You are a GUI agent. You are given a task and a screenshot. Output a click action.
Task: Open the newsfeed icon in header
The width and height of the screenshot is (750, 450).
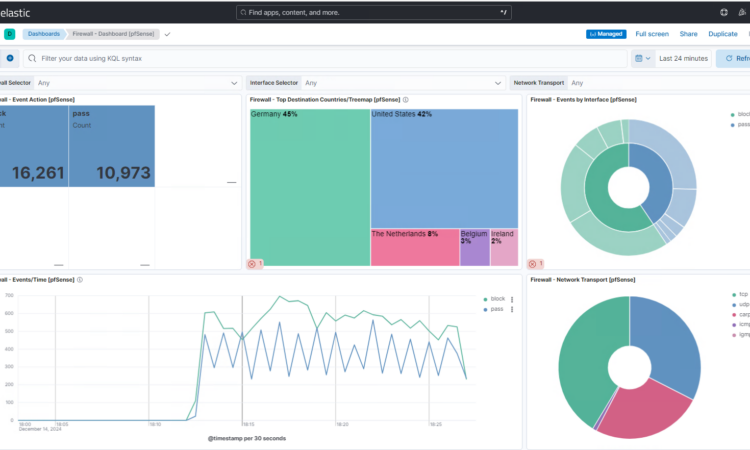pos(742,12)
